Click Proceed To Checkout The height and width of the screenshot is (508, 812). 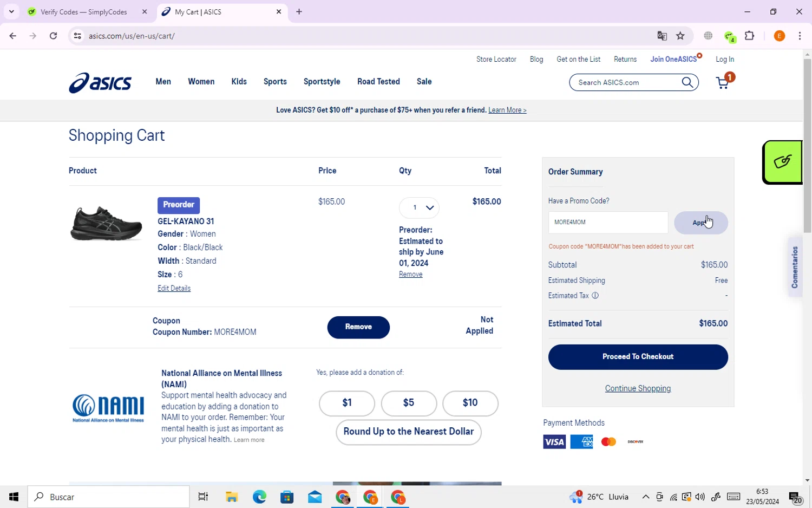point(638,357)
